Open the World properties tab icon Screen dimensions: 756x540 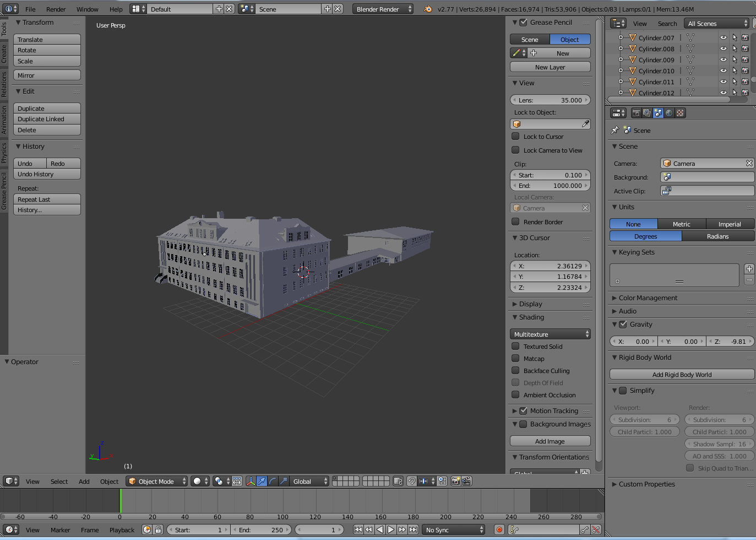(x=669, y=113)
